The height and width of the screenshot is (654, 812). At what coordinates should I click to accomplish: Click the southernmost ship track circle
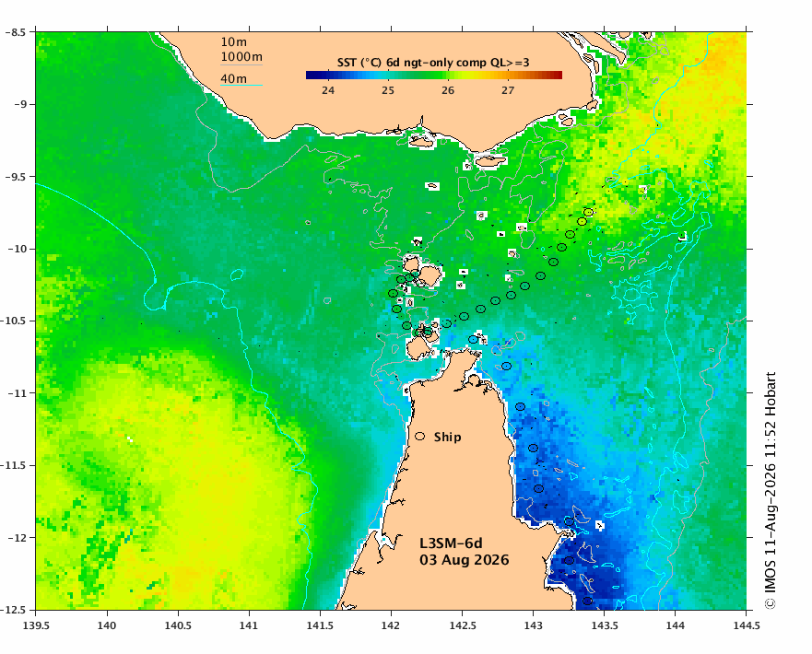[587, 601]
